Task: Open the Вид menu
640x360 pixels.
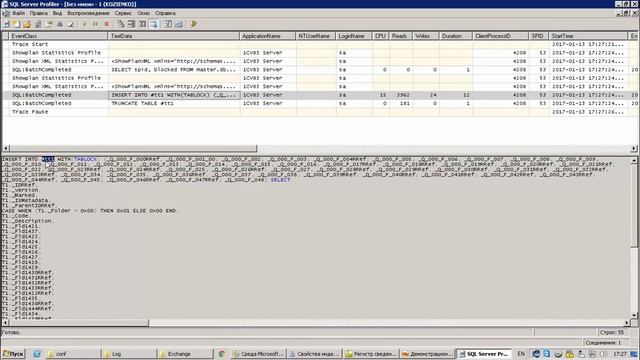Action: (58, 13)
